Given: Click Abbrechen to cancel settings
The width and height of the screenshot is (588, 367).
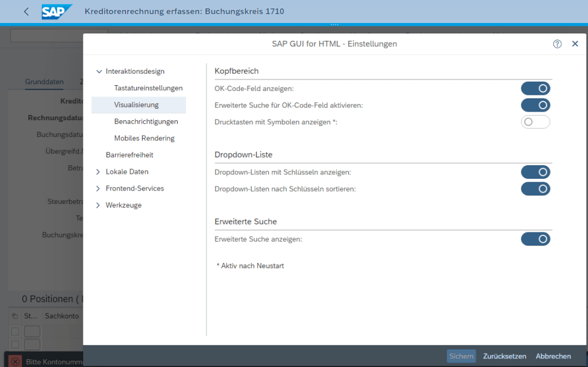Looking at the screenshot, I should pos(553,356).
